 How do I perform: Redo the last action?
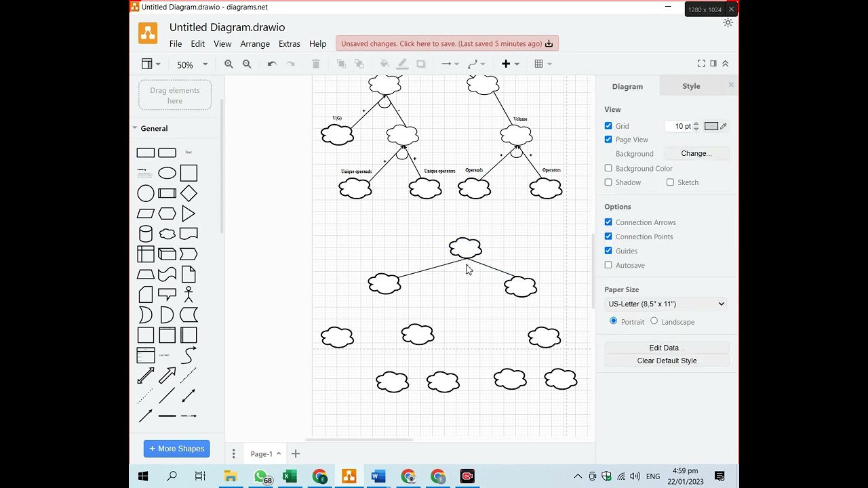tap(290, 64)
